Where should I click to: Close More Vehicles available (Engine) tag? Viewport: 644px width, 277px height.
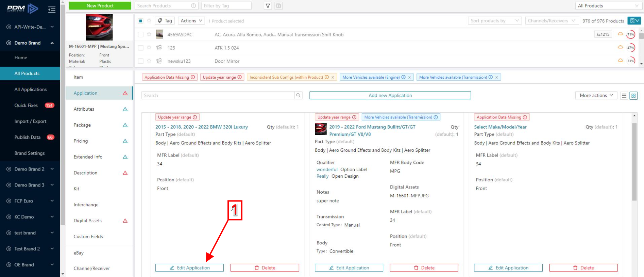point(409,78)
